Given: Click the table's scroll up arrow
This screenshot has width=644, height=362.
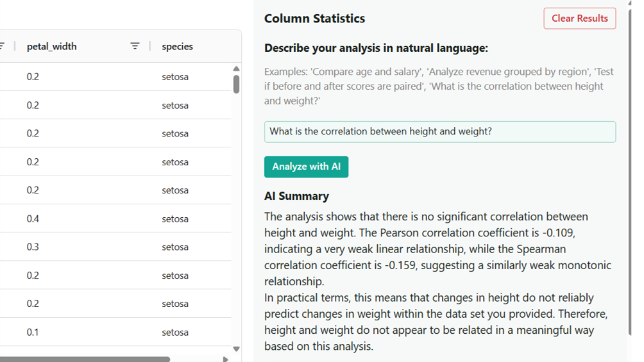Looking at the screenshot, I should click(236, 69).
